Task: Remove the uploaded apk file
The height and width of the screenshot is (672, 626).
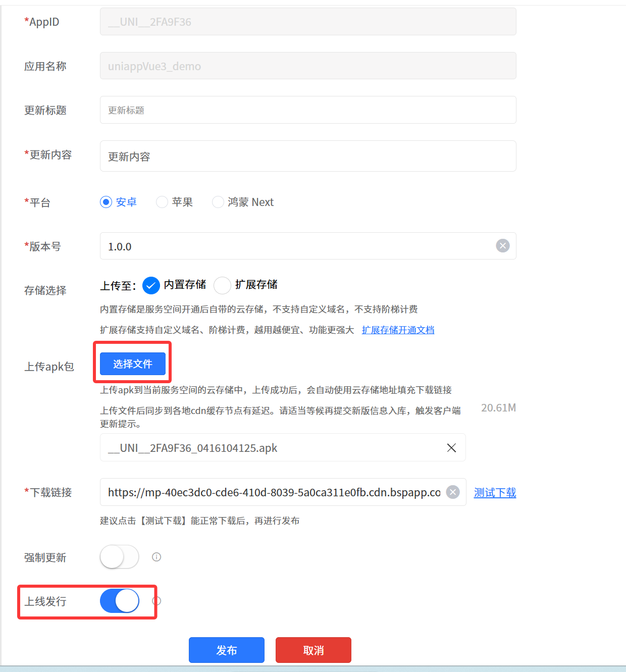Action: (x=451, y=448)
